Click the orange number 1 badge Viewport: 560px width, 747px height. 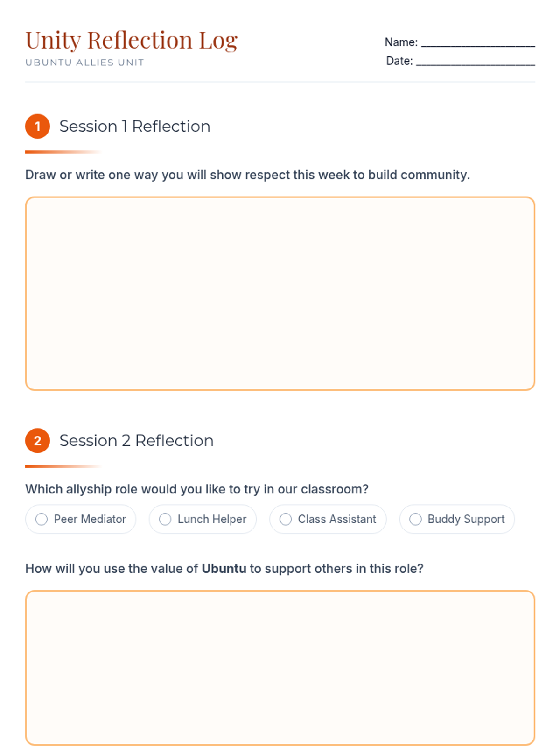click(37, 127)
